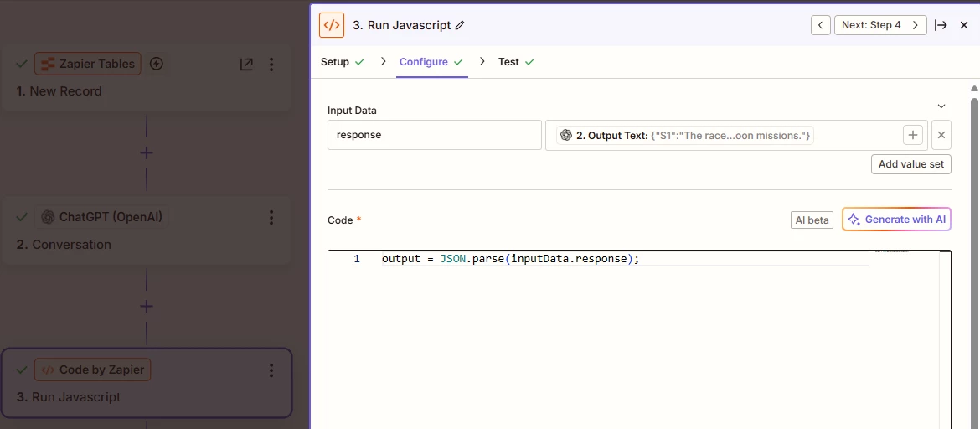Click the Zapier Tables app badge
The width and height of the screenshot is (980, 429).
coord(88,64)
